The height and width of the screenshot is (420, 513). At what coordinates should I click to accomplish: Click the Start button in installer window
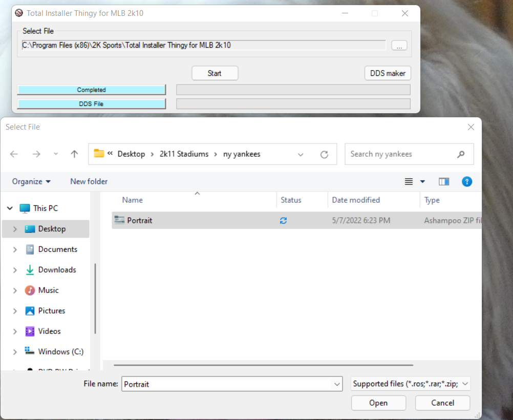(x=215, y=73)
